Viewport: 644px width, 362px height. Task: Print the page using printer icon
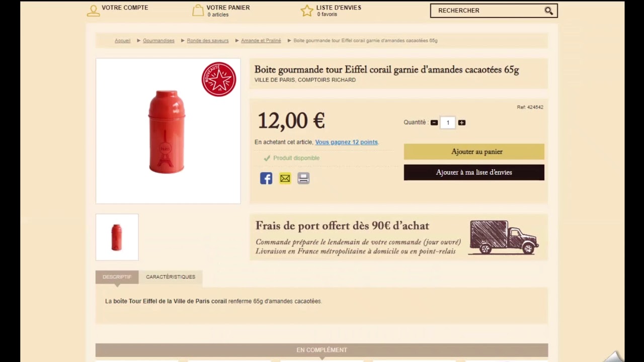303,178
